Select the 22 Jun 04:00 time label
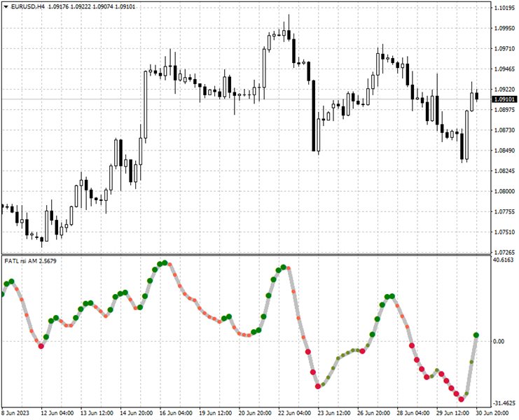Screen dimensions: 519x420 pos(294,413)
